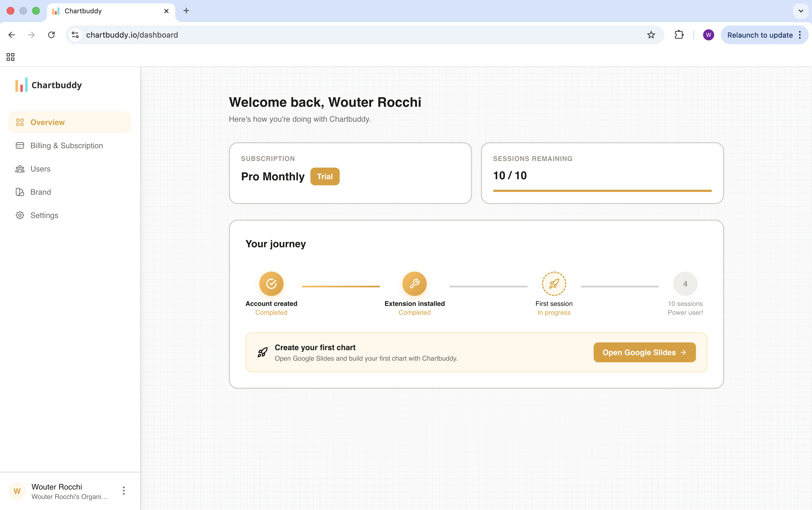
Task: Bookmark the page via the star icon
Action: tap(651, 35)
